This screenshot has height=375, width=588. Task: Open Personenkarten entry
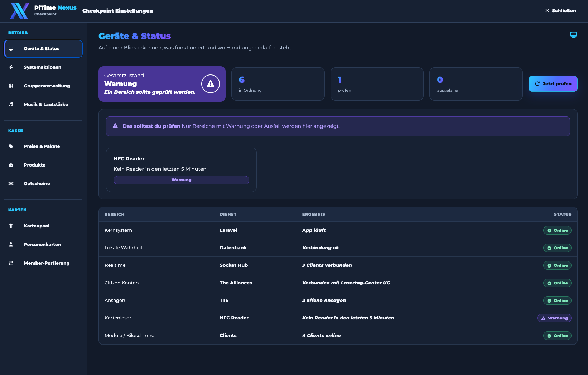point(43,245)
